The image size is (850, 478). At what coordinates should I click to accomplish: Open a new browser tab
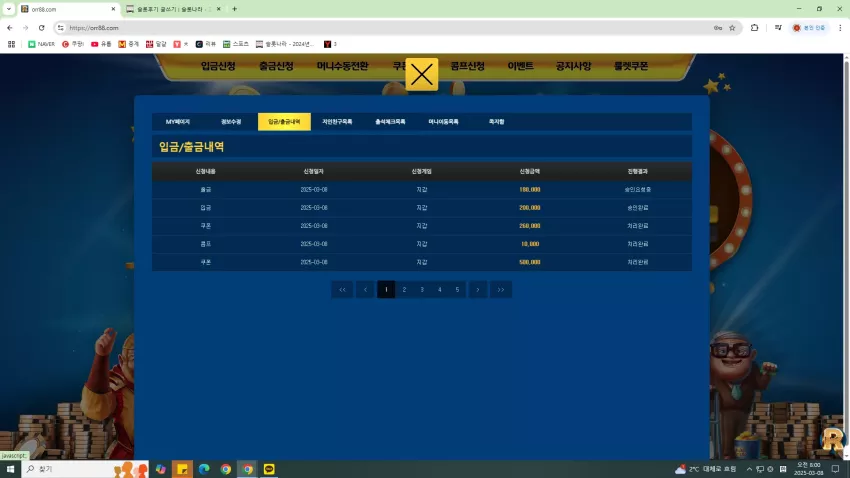tap(235, 9)
